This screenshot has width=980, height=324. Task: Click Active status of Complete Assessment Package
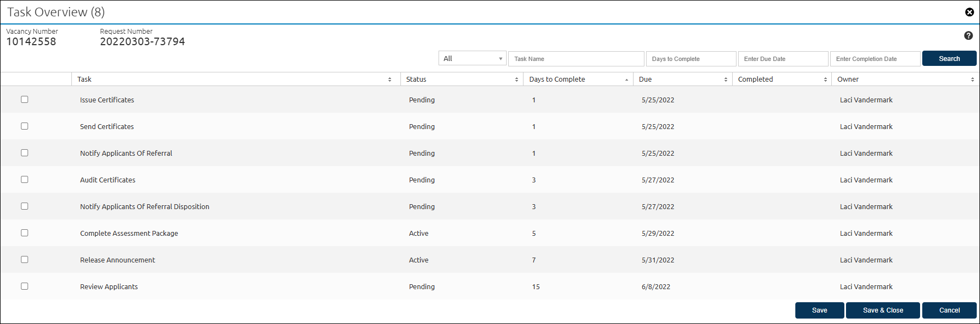coord(418,234)
